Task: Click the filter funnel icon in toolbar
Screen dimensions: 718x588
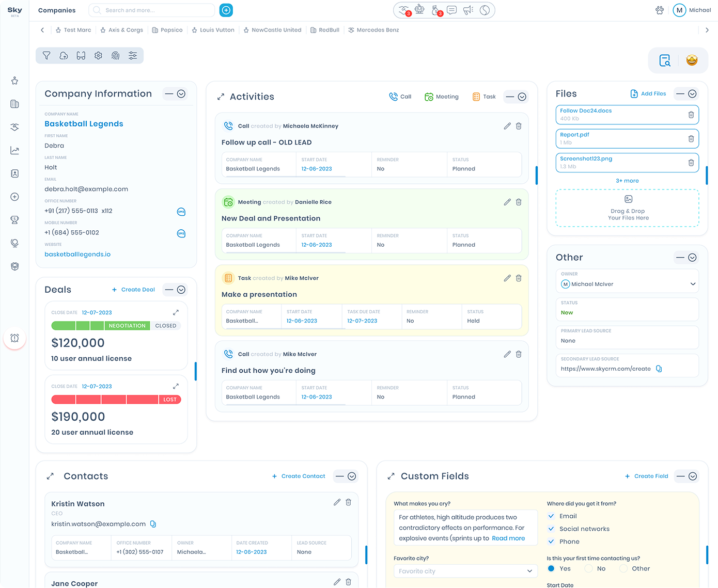Action: coord(46,56)
